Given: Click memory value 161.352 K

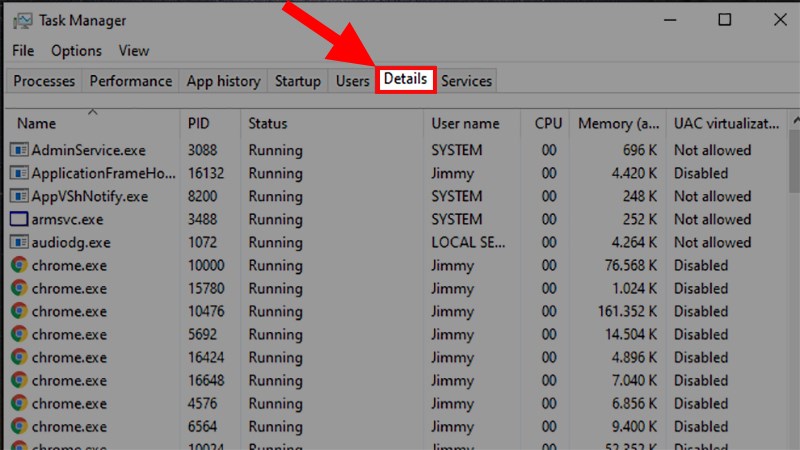Looking at the screenshot, I should coord(628,311).
